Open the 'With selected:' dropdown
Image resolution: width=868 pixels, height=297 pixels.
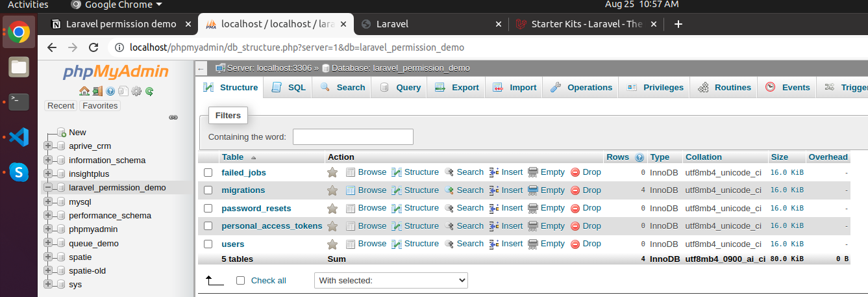391,280
